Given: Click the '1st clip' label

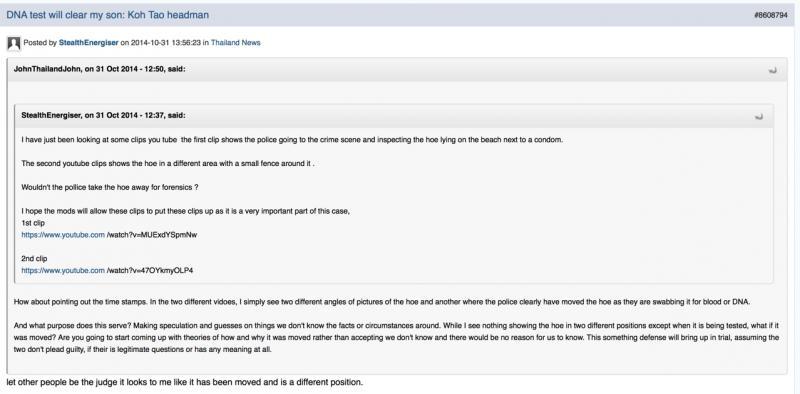Looking at the screenshot, I should (x=33, y=223).
